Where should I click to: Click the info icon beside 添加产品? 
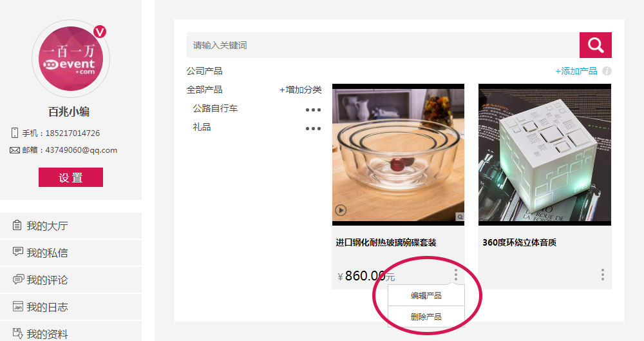[x=607, y=71]
